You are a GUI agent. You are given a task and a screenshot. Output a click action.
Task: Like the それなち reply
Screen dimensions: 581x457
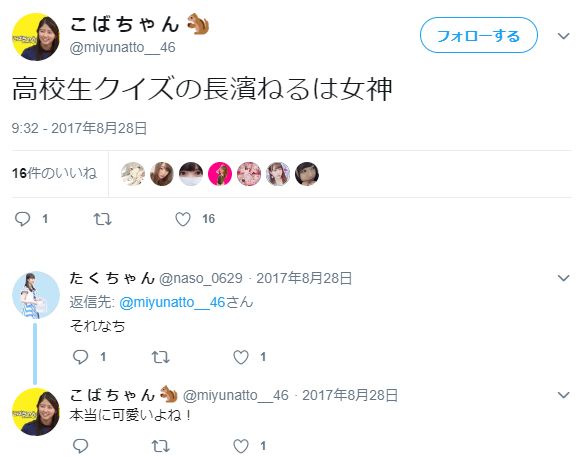(x=241, y=357)
